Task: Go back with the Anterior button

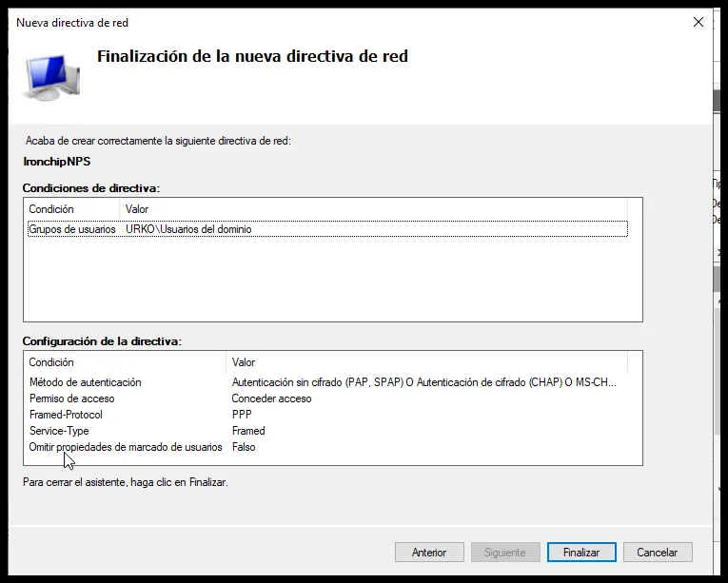Action: coord(429,553)
